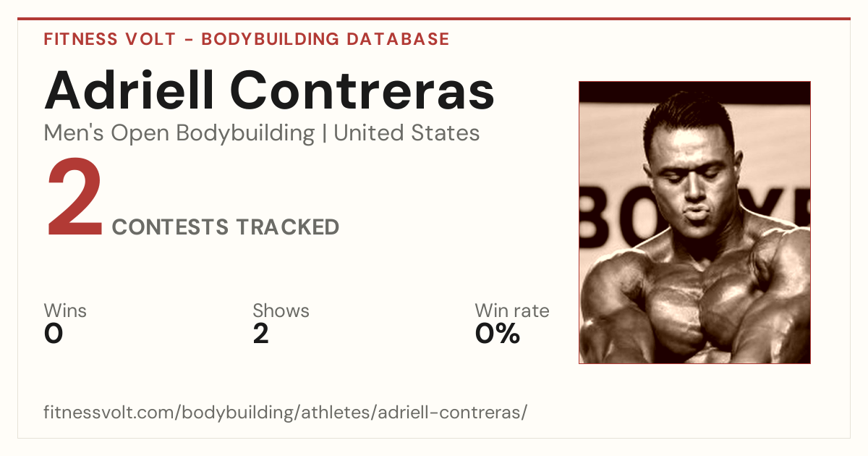Select the CONTESTS TRACKED label
The width and height of the screenshot is (868, 456).
click(x=226, y=227)
